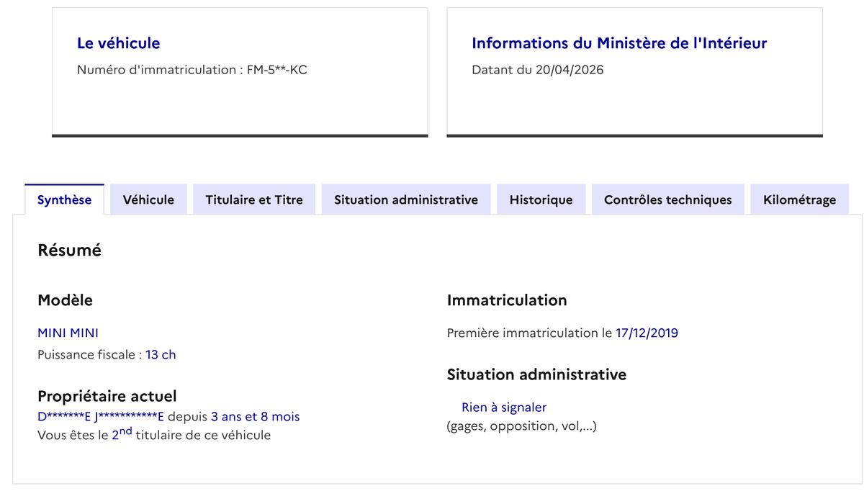
Task: Click the "Datant du 20/04/2026" date text
Action: pos(537,70)
